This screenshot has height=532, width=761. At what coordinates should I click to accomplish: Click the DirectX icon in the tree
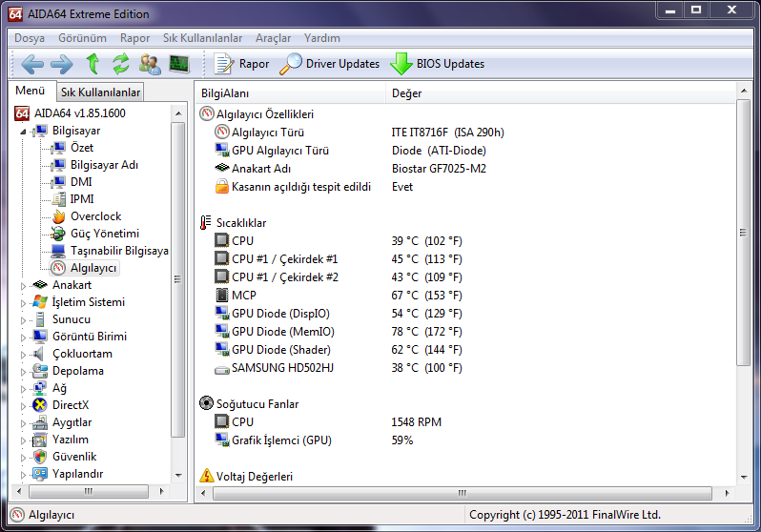coord(40,405)
